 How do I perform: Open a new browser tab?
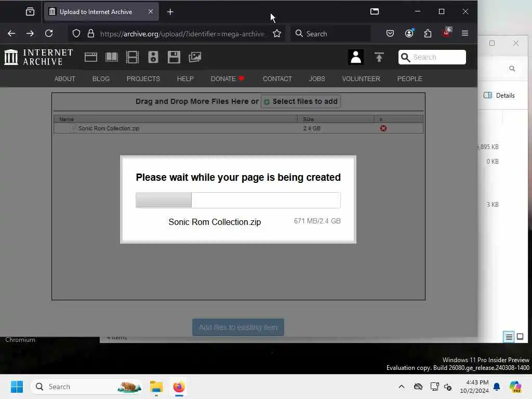tap(170, 12)
